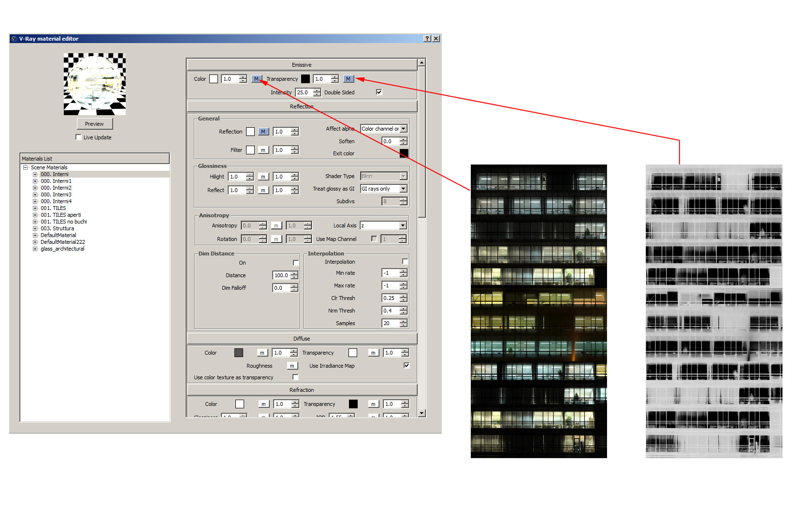Expand the glass_architectural material
This screenshot has width=812, height=508.
pos(35,249)
